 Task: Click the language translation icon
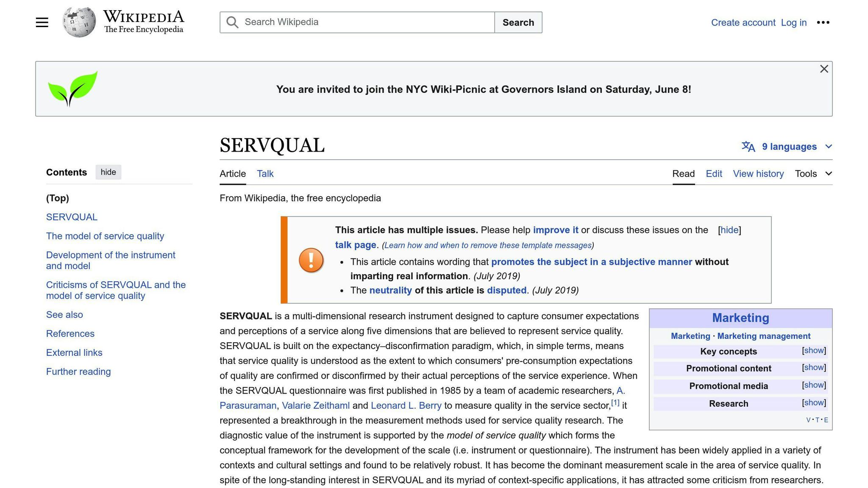pos(748,147)
